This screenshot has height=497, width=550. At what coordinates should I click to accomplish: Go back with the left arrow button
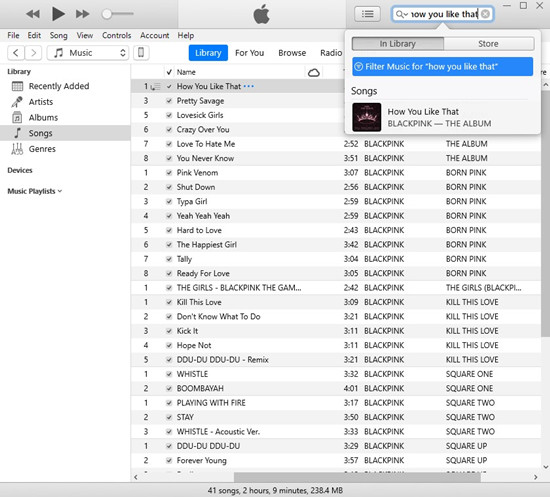pyautogui.click(x=16, y=53)
